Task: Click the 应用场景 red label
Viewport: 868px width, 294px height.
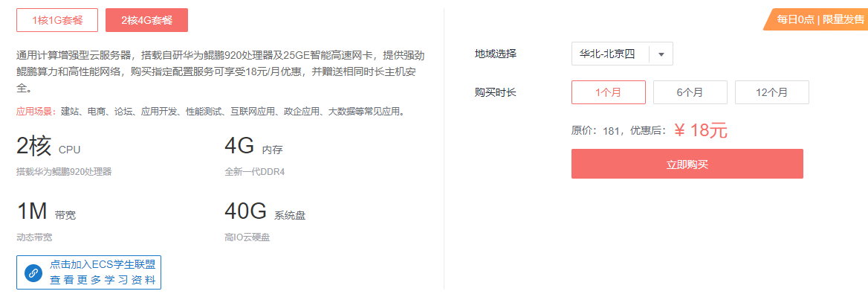Action: pyautogui.click(x=36, y=112)
